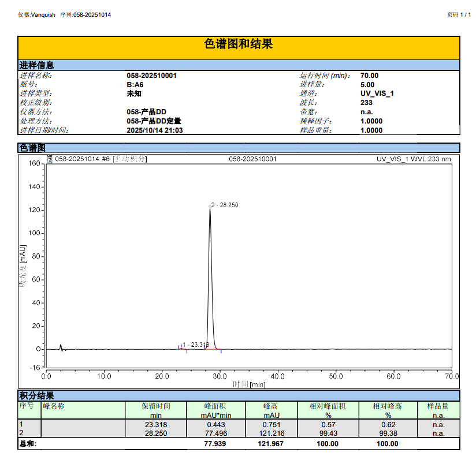The width and height of the screenshot is (476, 460).
Task: Click the header text 序列:058-20251014
Action: 85,15
